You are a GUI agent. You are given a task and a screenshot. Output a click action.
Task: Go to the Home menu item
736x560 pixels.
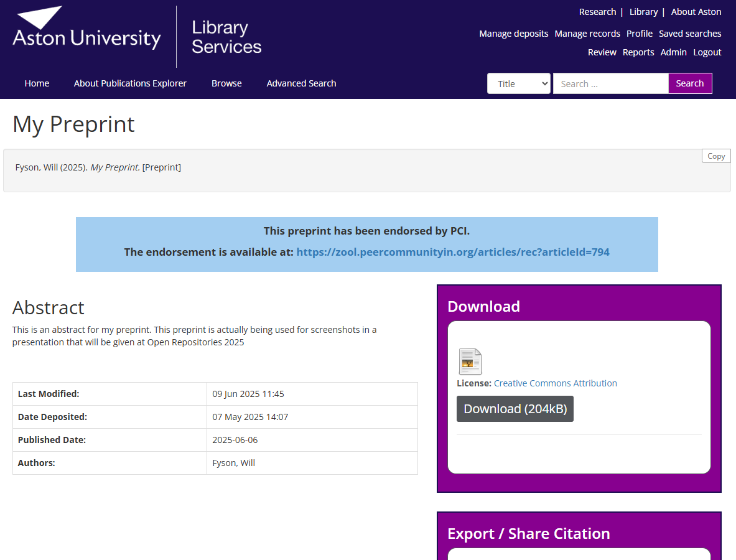point(37,83)
